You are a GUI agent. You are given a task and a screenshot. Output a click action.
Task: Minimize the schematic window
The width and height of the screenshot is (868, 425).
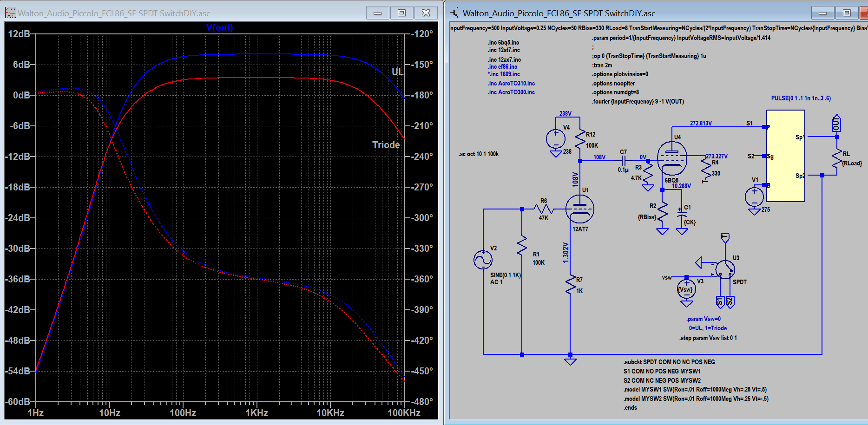coord(823,13)
